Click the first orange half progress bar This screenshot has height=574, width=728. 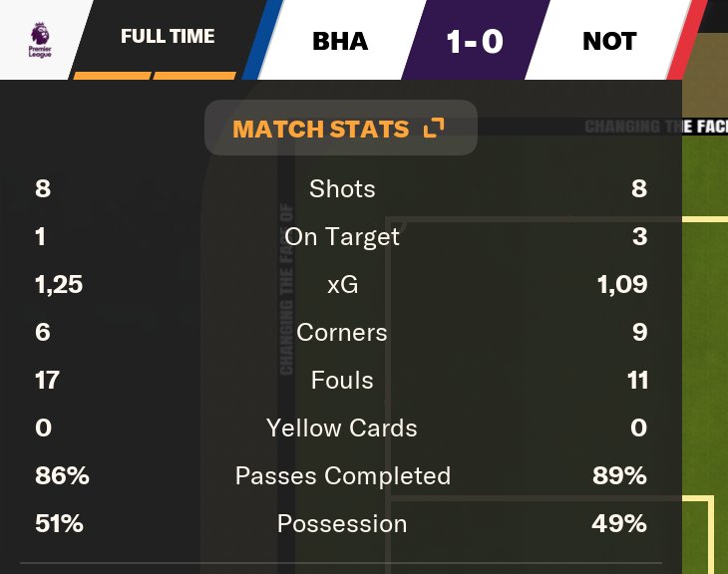(112, 75)
